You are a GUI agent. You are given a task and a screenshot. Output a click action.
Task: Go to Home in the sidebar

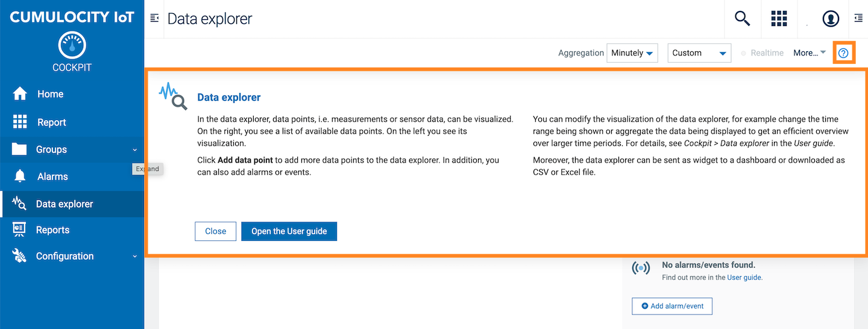coord(50,94)
